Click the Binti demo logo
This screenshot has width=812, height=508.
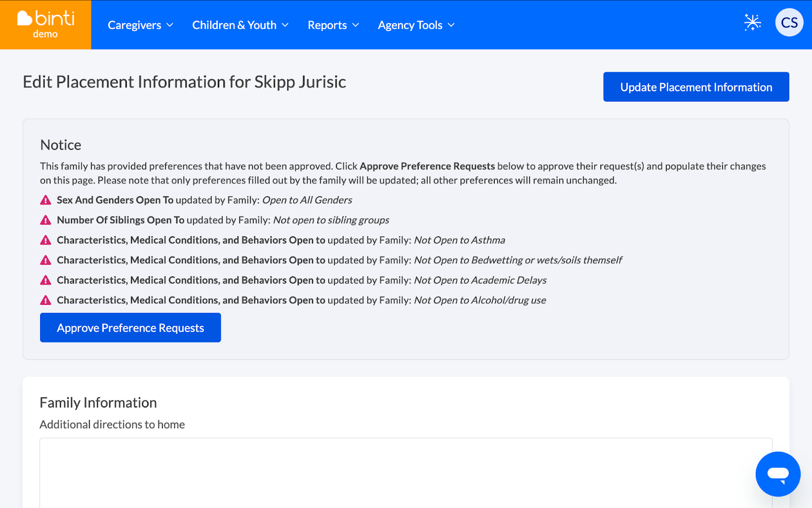pos(46,24)
